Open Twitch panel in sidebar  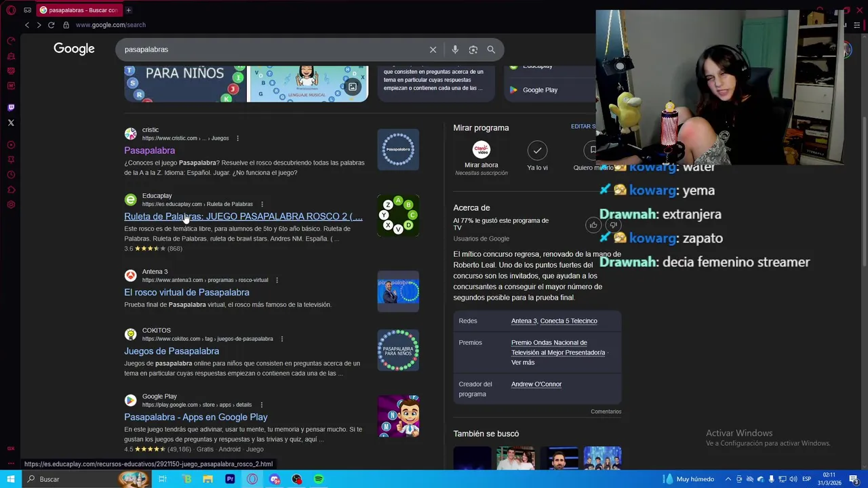[x=11, y=108]
